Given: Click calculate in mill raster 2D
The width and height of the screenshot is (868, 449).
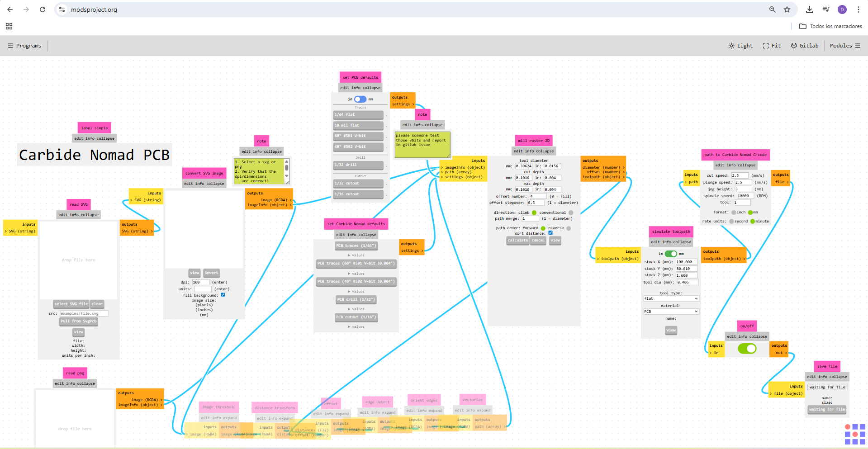Looking at the screenshot, I should (x=518, y=241).
